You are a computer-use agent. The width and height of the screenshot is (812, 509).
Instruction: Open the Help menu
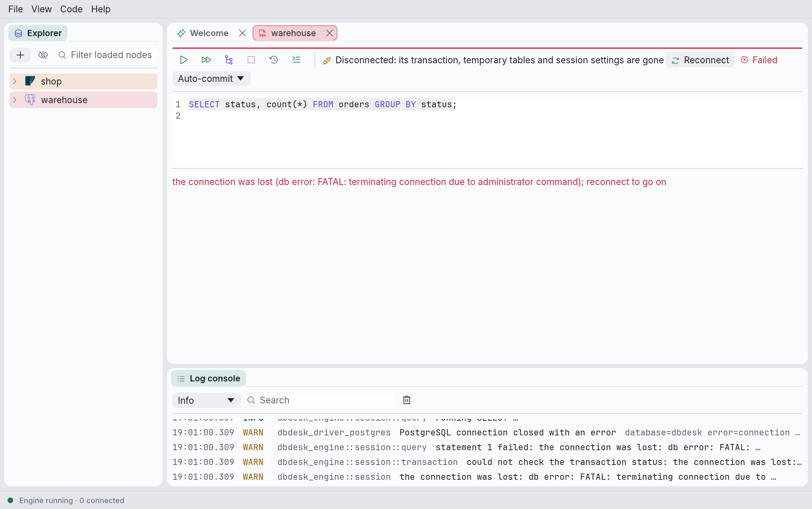tap(101, 9)
